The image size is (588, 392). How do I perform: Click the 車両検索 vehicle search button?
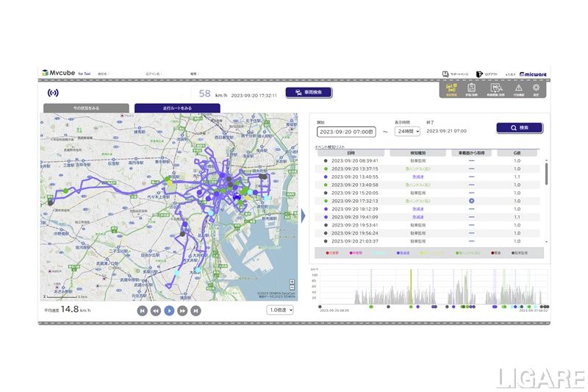click(309, 93)
